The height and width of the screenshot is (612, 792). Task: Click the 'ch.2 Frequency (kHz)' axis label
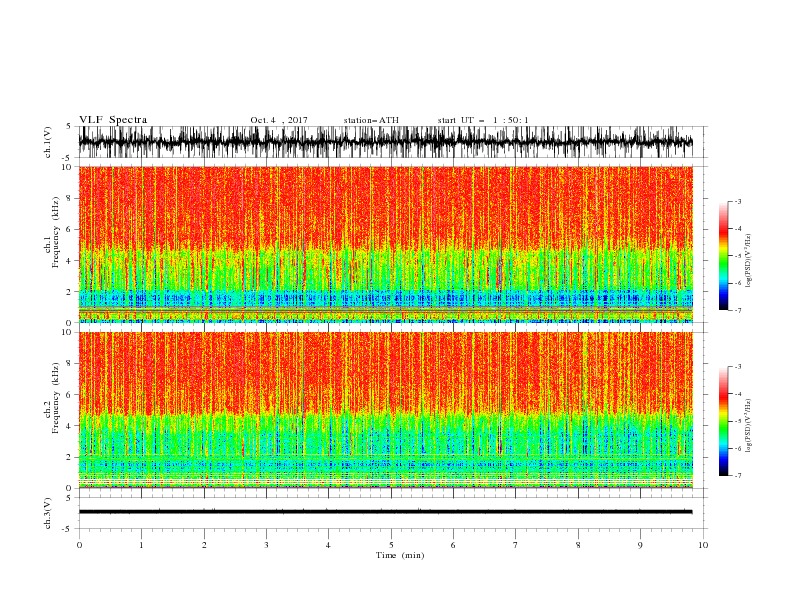[51, 397]
